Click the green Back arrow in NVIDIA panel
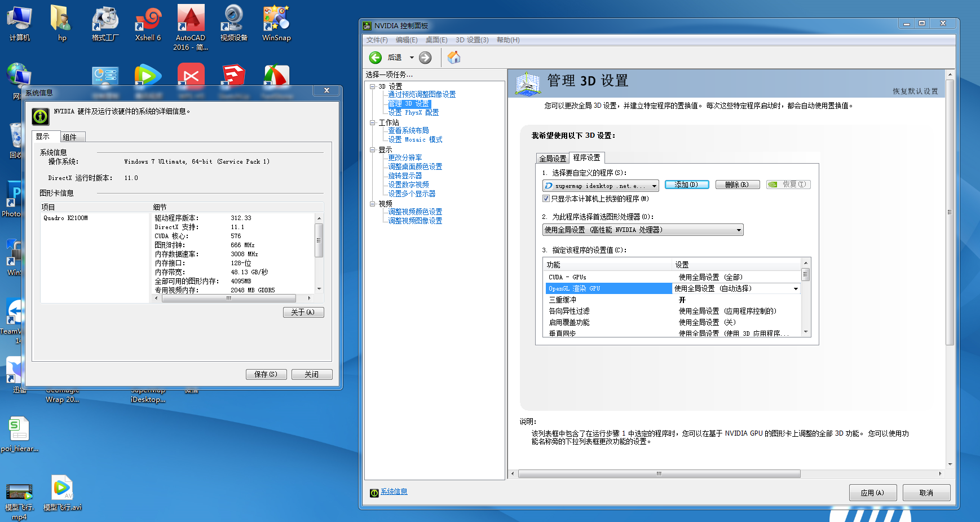The width and height of the screenshot is (980, 522). pos(376,58)
